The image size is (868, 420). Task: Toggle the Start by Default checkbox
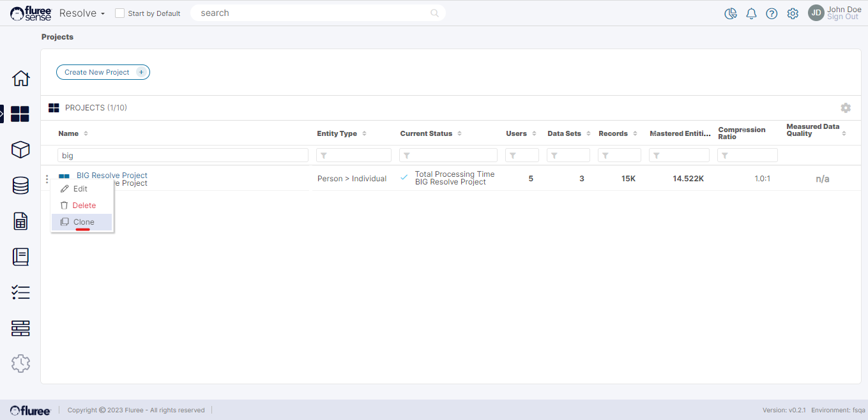(119, 13)
